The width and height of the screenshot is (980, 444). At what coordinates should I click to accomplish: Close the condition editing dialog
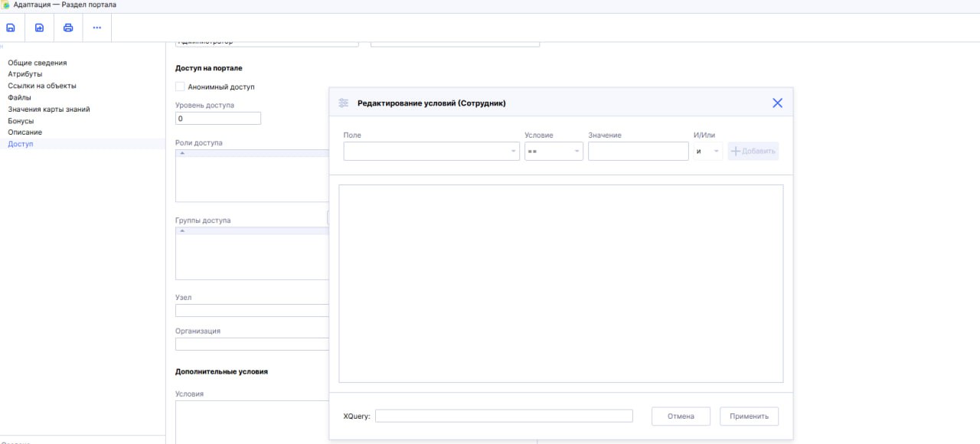(777, 103)
